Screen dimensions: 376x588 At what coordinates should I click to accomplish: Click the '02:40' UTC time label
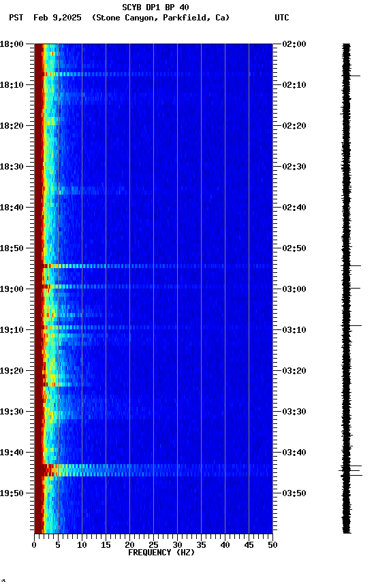(294, 208)
